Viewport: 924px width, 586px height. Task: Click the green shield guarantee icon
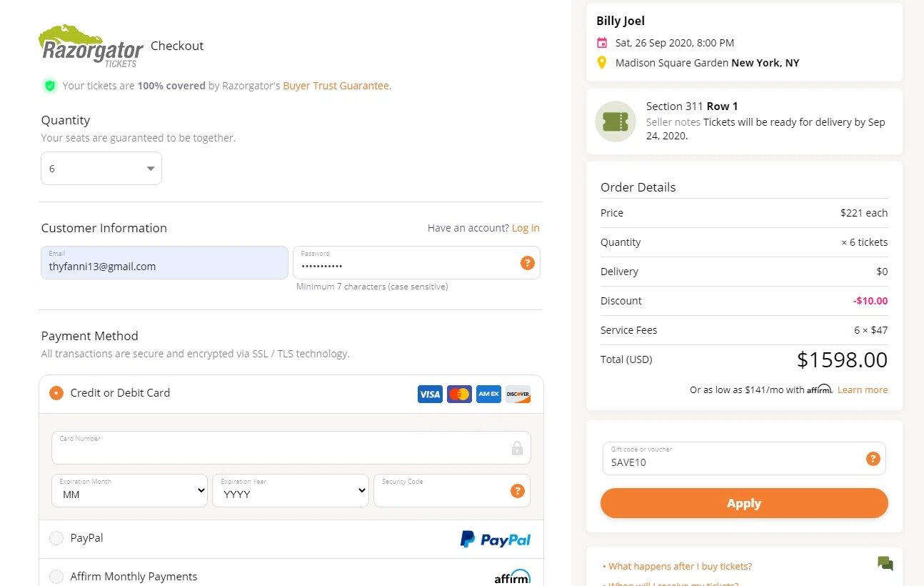click(x=49, y=86)
